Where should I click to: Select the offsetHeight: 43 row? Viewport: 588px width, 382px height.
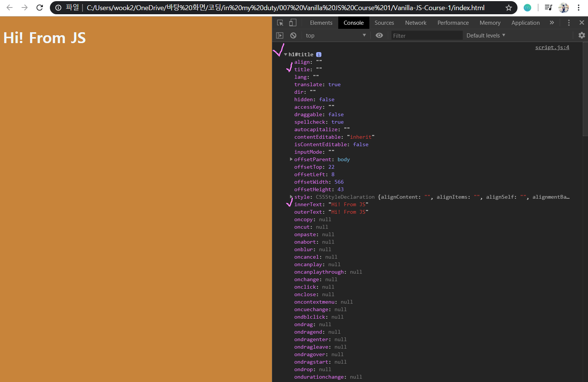coord(319,189)
